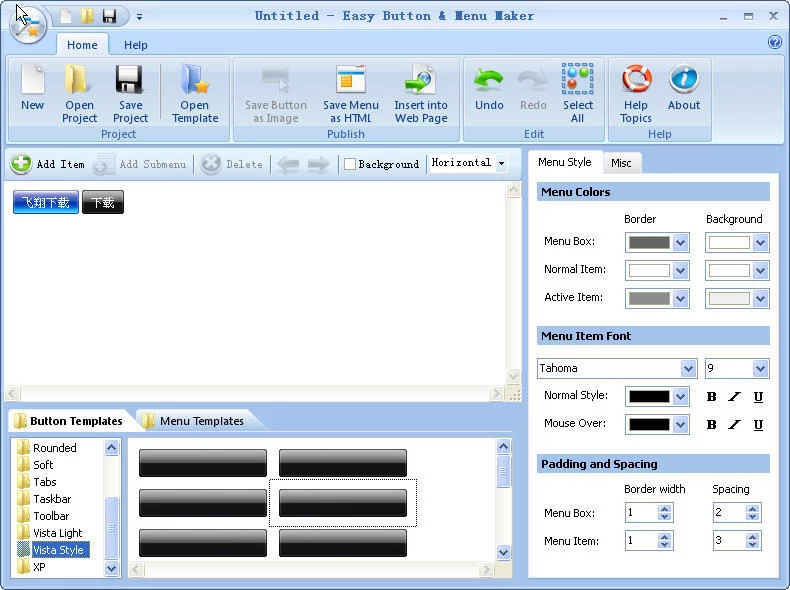Click Save Button as Image icon
Image resolution: width=790 pixels, height=590 pixels.
276,79
